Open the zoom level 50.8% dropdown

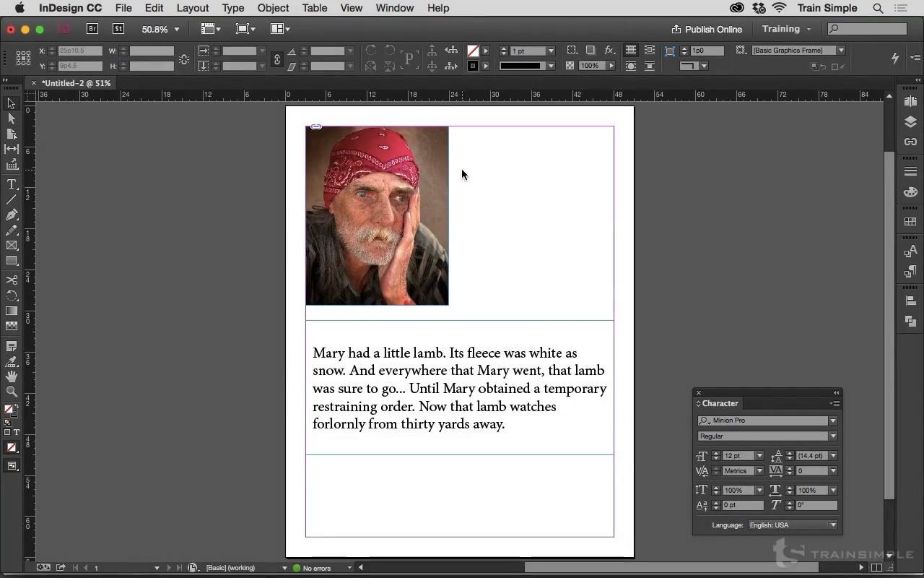tap(176, 30)
